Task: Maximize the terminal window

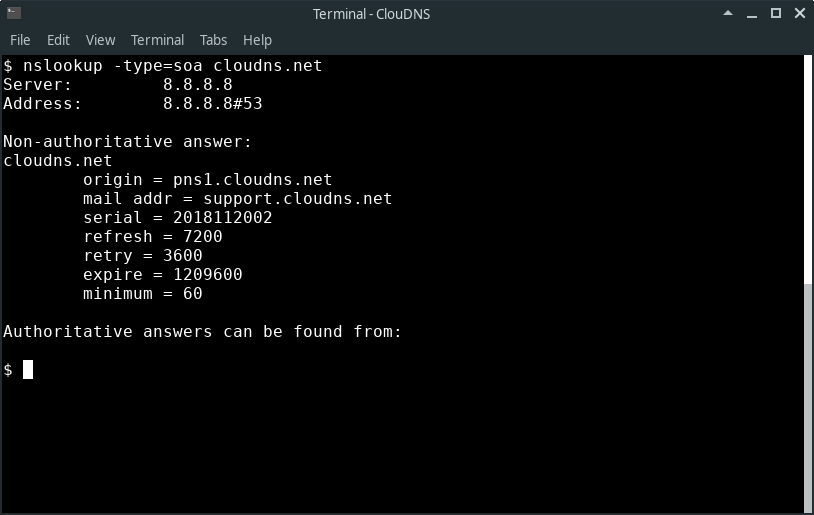Action: tap(776, 13)
